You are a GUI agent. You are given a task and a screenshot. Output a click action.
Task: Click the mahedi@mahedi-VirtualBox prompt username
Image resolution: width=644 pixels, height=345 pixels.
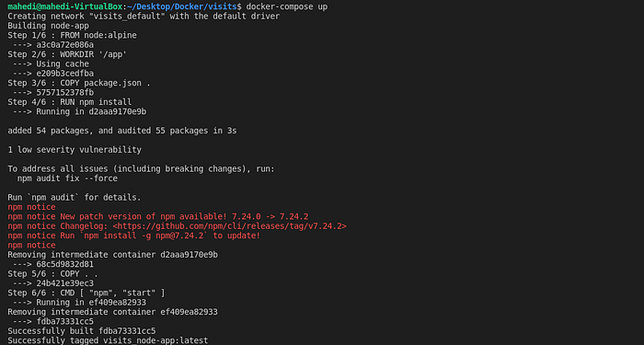(x=65, y=7)
